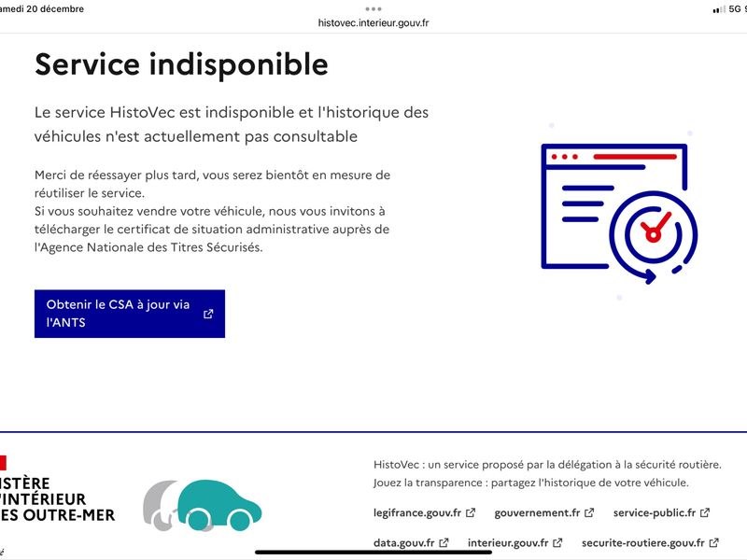Click the Ministère de l'Intérieur logo
Screen dimensions: 747x560
[56, 499]
